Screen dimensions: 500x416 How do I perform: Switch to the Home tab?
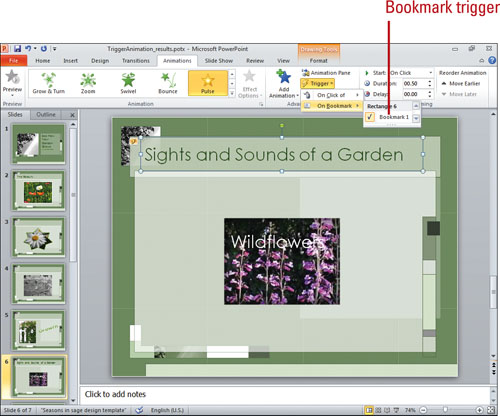coord(43,61)
